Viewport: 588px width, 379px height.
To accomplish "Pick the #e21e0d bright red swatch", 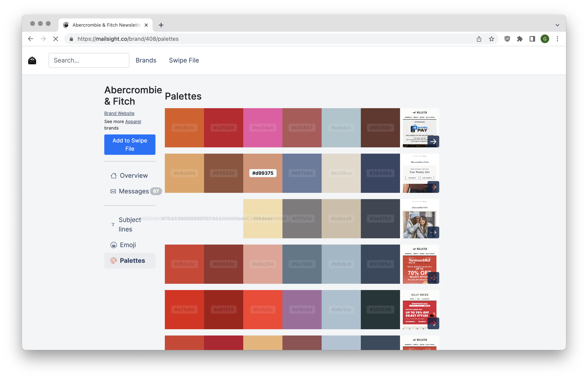I will tap(184, 310).
